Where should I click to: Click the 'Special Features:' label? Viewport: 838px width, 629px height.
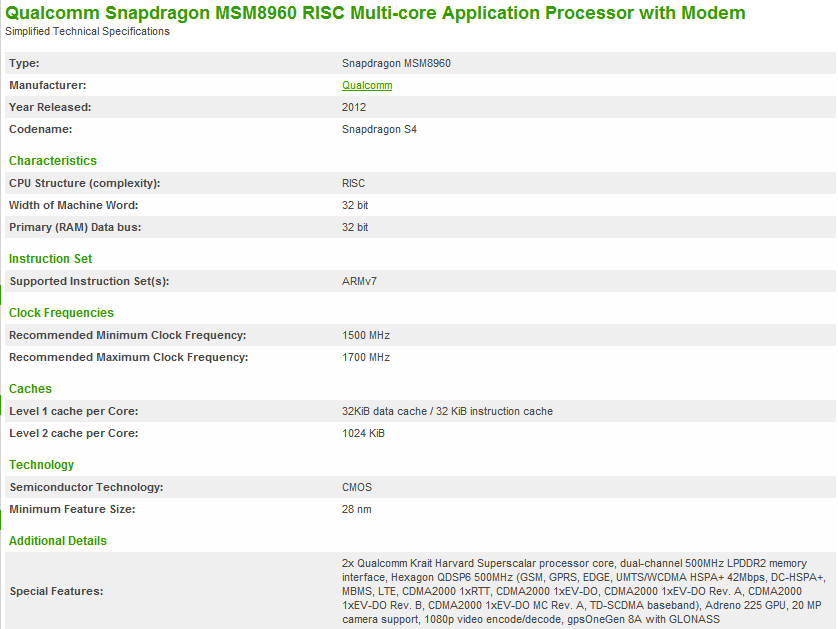click(57, 591)
